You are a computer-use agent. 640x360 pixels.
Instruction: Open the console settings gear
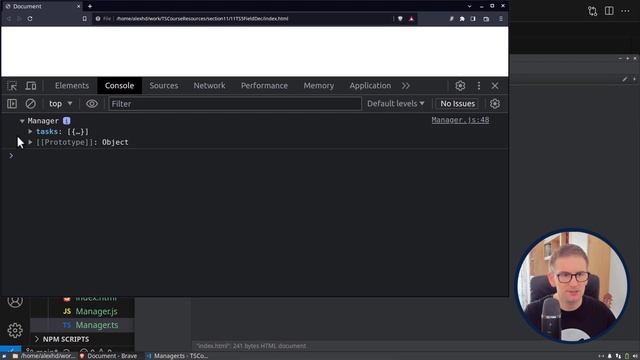pyautogui.click(x=495, y=104)
